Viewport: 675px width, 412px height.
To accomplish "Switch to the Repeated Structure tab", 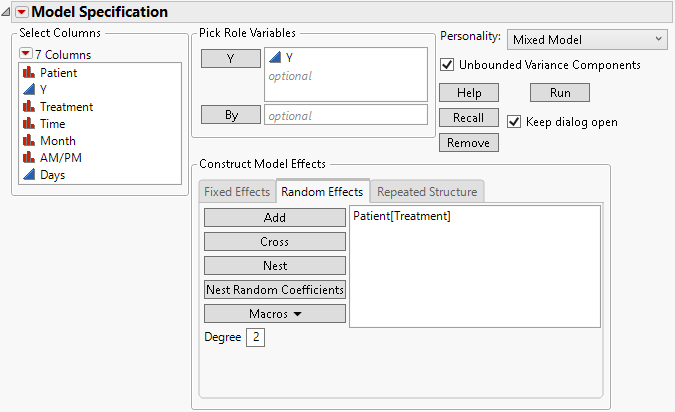I will pos(427,192).
